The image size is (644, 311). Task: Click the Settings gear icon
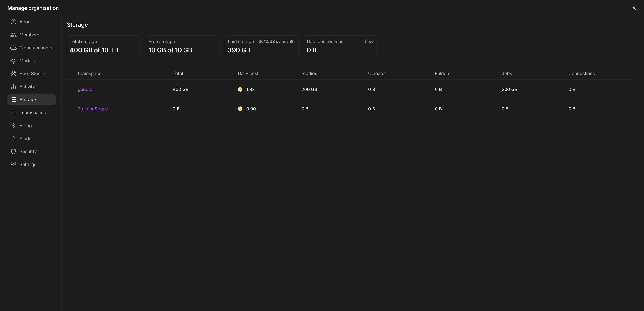click(13, 164)
